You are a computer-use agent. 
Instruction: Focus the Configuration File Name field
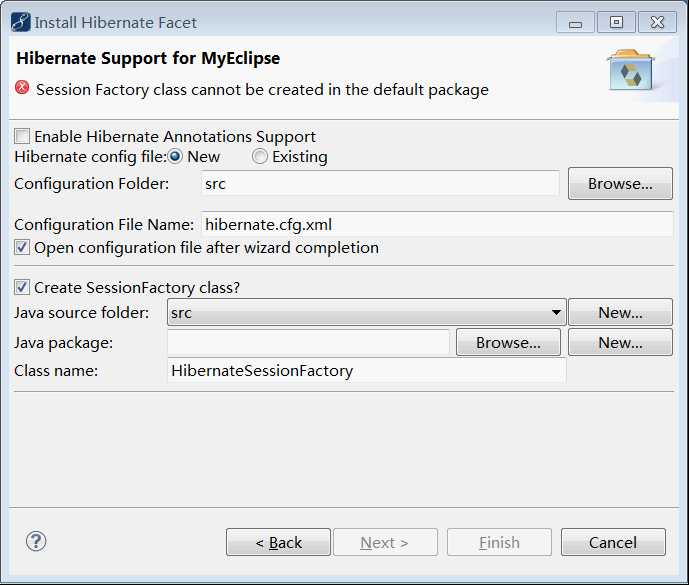(437, 225)
